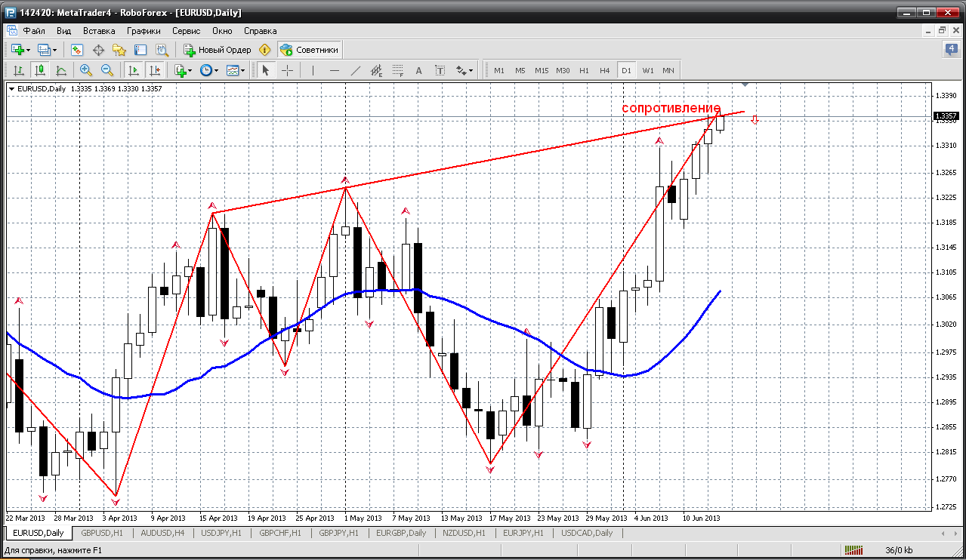
Task: Show the Market Watch panel
Action: pos(77,50)
